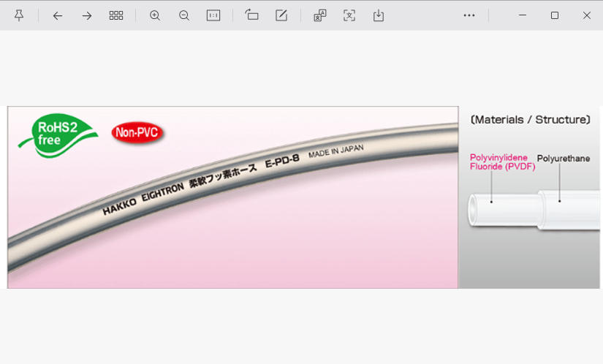Click the MADE IN JAPAN hose text

point(336,151)
